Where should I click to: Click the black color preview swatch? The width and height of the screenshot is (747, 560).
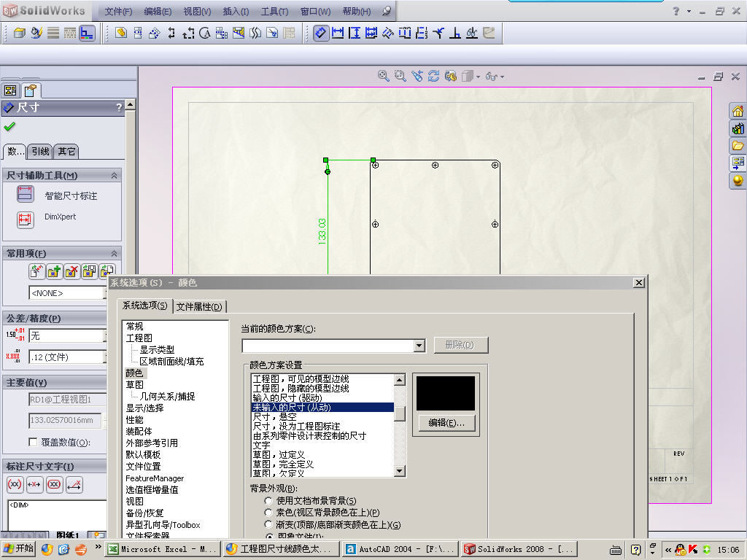click(446, 393)
